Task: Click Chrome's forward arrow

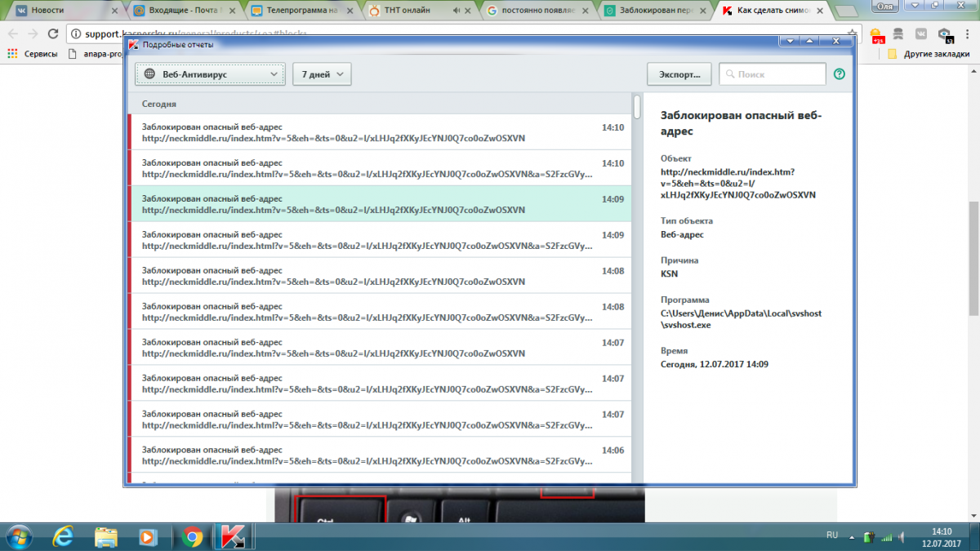Action: point(33,34)
